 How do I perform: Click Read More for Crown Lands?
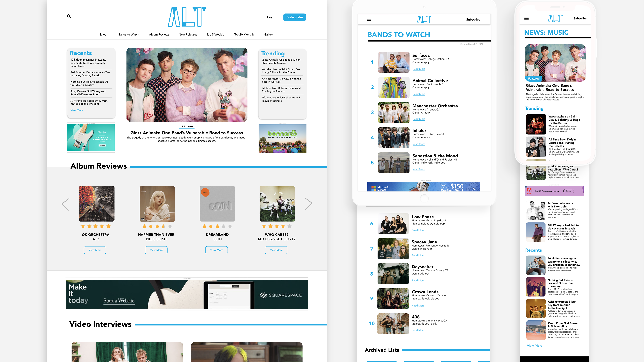coord(418,306)
